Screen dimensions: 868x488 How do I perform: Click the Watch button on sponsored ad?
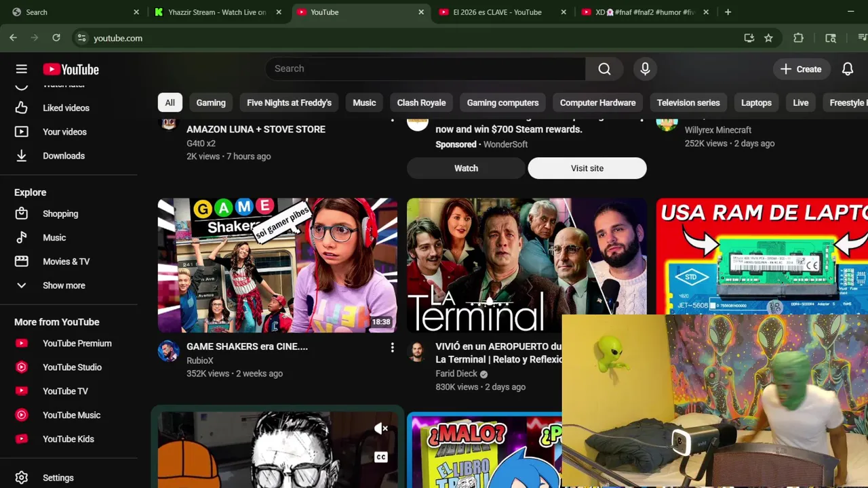(x=466, y=168)
